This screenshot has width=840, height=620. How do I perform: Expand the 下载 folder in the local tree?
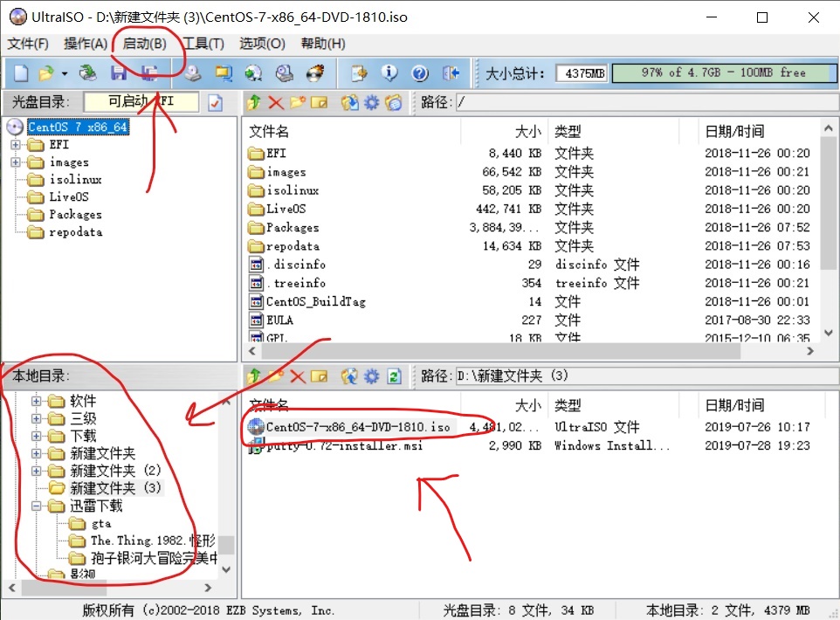(x=36, y=437)
